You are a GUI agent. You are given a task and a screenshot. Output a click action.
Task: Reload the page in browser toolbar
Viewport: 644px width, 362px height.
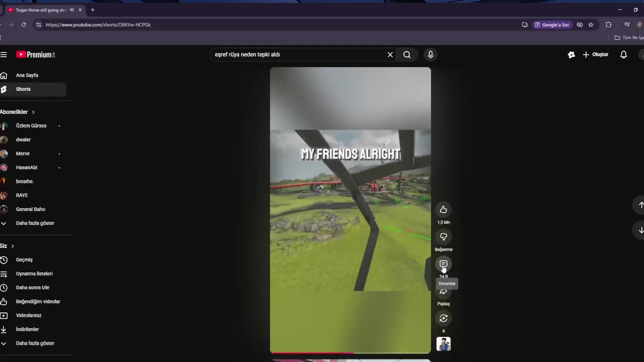(24, 25)
